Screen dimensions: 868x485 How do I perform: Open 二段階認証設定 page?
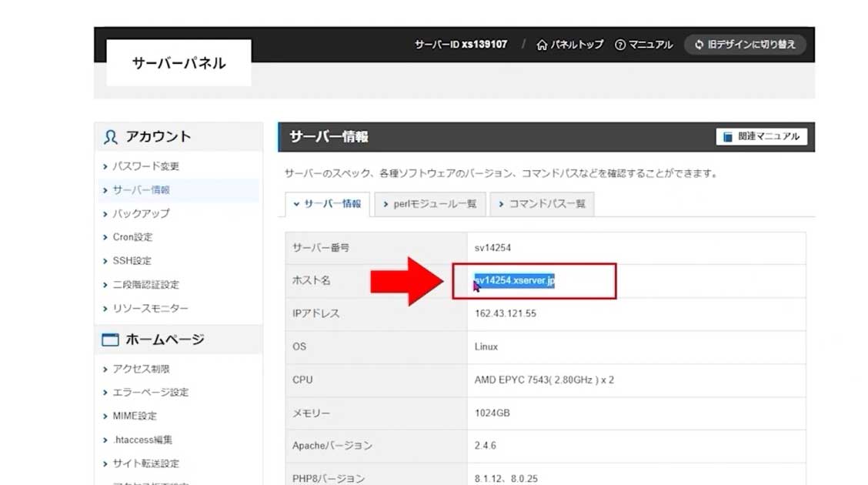(145, 285)
